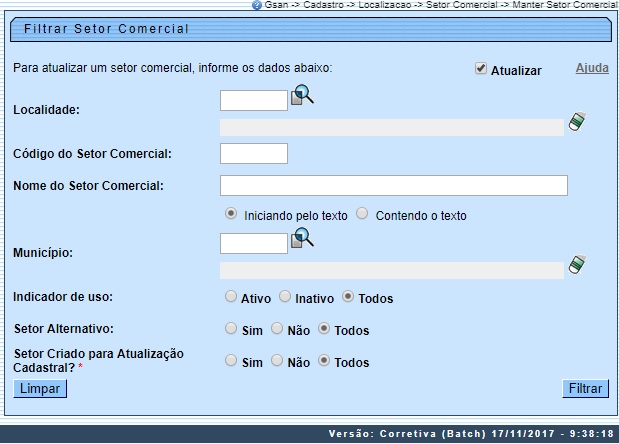This screenshot has height=444, width=619.
Task: Click the help icon beside Gsan breadcrumb
Action: (x=257, y=5)
